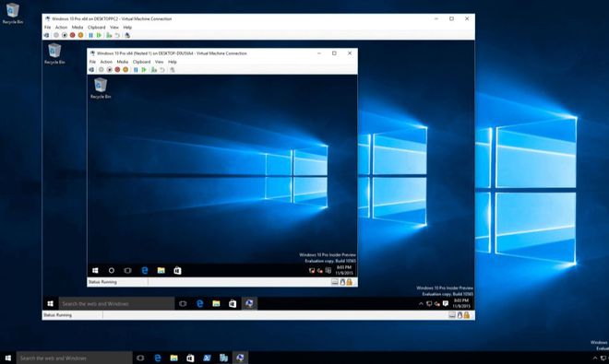The width and height of the screenshot is (609, 364).
Task: Open Media menu in outer DESKTOPPC2 VM window
Action: pyautogui.click(x=78, y=27)
